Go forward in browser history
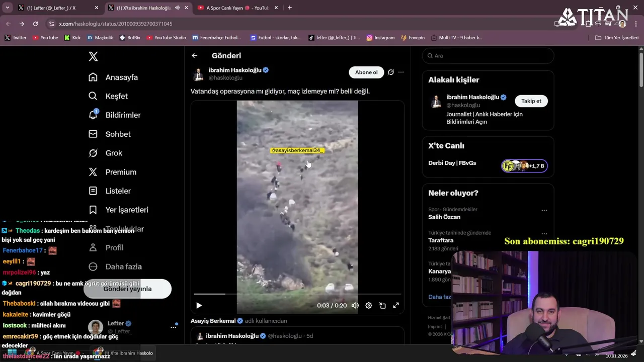The height and width of the screenshot is (362, 644). click(x=22, y=24)
